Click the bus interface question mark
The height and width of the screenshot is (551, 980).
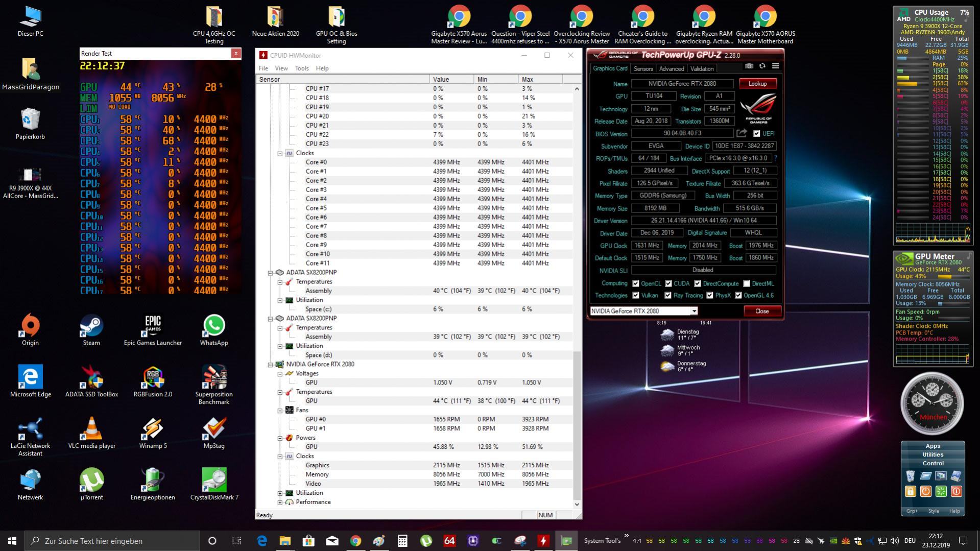pos(775,158)
